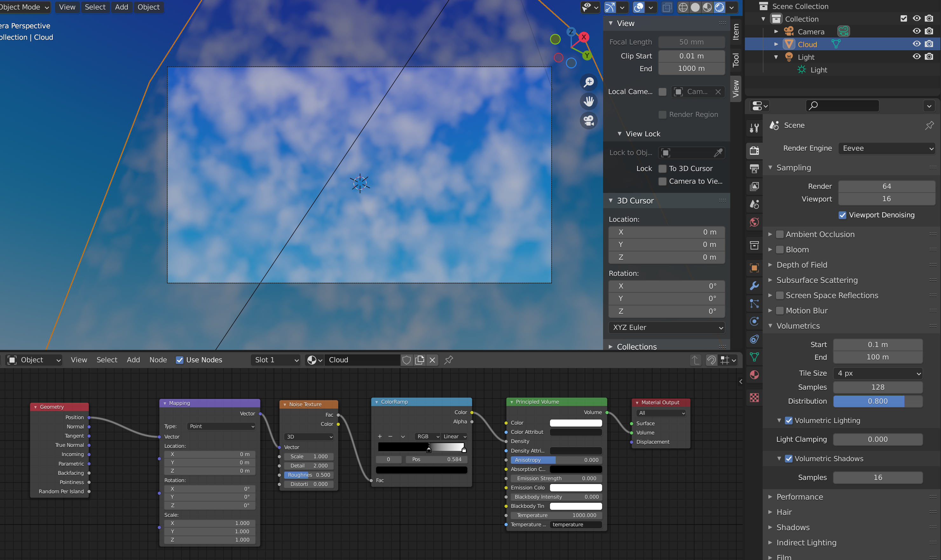The height and width of the screenshot is (560, 941).
Task: Toggle the camera view icon
Action: coord(588,121)
